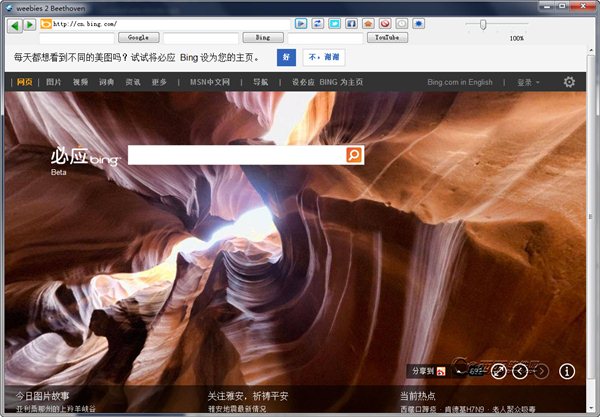Click the refresh arrows toolbar icon
The width and height of the screenshot is (600, 417).
tap(318, 24)
